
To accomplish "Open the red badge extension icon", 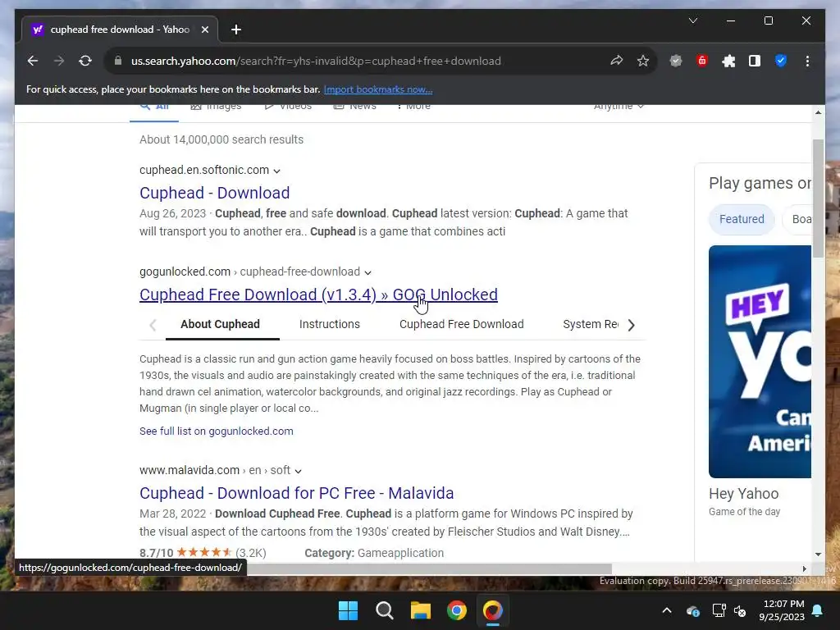I will tap(702, 61).
